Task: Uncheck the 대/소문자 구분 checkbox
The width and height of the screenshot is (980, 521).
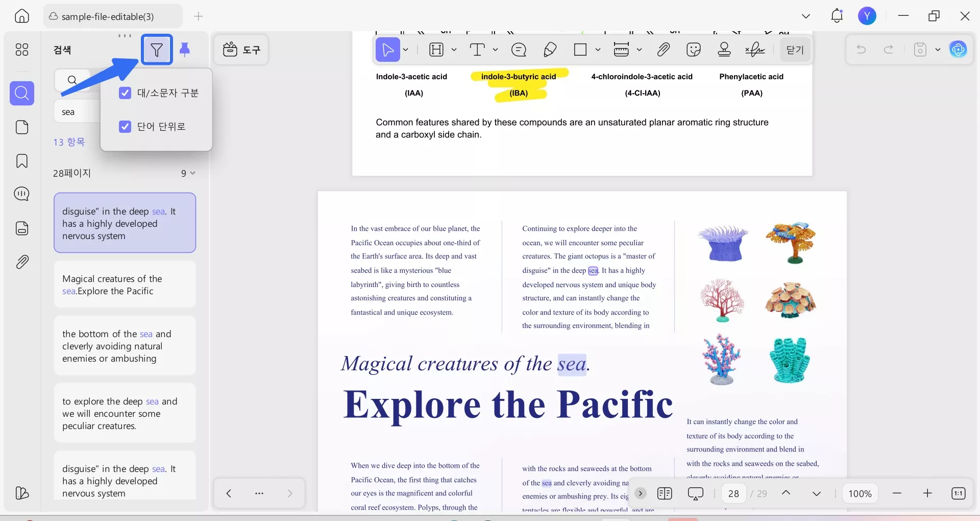Action: (x=125, y=93)
